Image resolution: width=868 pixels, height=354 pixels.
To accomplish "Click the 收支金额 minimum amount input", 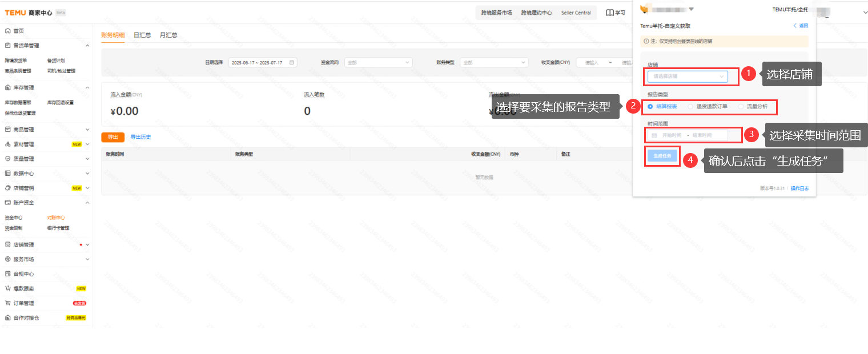I will pyautogui.click(x=592, y=63).
